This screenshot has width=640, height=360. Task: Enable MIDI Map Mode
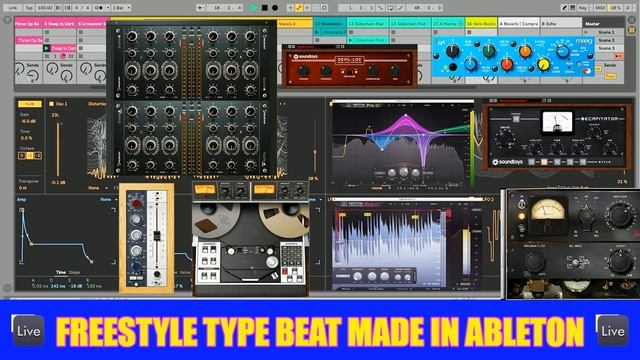(x=600, y=8)
